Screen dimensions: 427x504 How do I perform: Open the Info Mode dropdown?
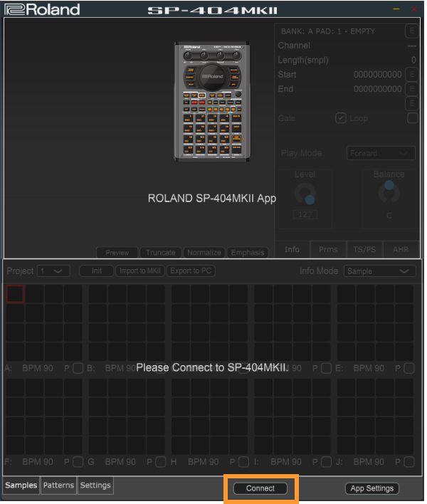coord(379,271)
